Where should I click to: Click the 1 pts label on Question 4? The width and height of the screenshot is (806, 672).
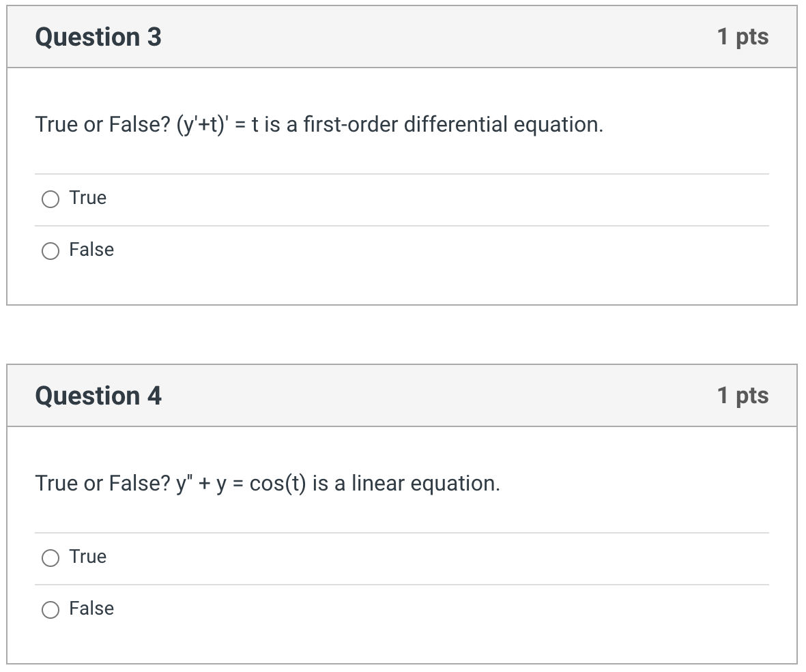(x=743, y=396)
